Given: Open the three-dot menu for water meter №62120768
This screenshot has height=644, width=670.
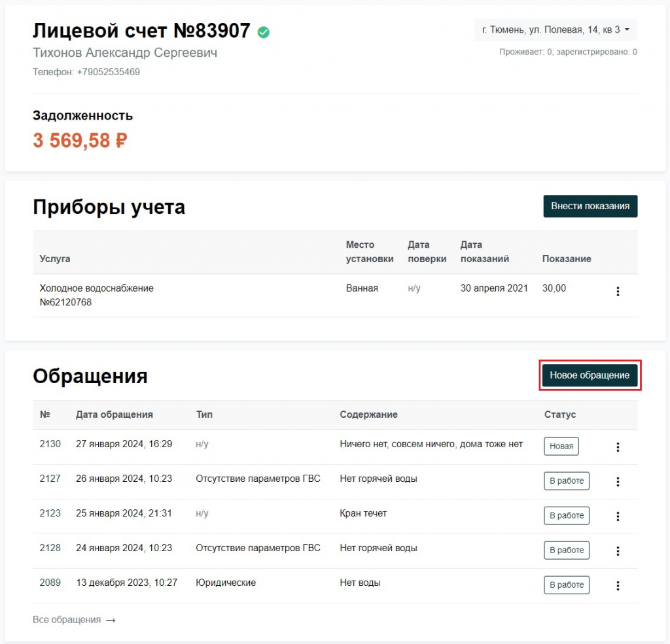Looking at the screenshot, I should point(618,291).
